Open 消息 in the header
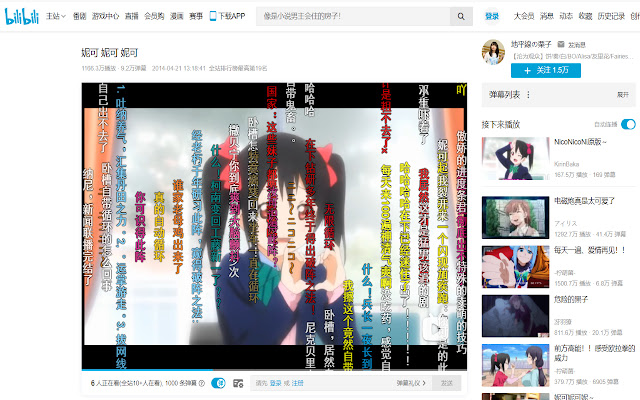 (x=547, y=16)
